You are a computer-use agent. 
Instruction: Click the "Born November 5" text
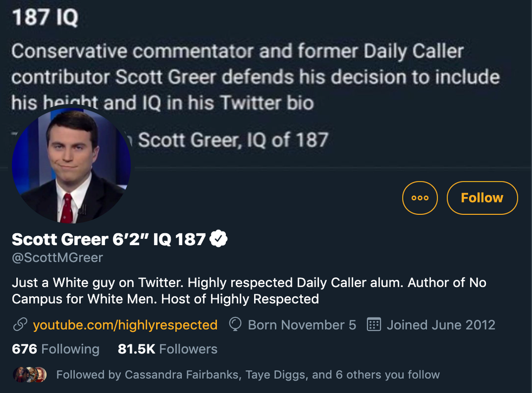click(302, 325)
